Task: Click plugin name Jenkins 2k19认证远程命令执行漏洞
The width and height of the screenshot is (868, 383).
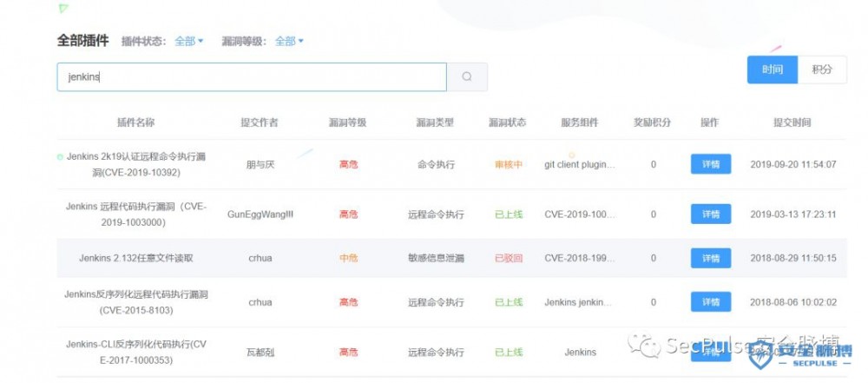Action: click(x=136, y=165)
